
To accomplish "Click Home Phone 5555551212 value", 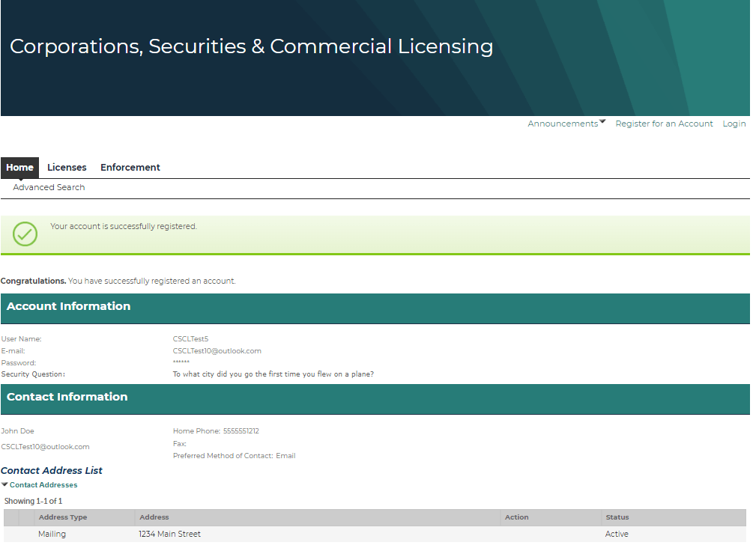I will point(241,431).
